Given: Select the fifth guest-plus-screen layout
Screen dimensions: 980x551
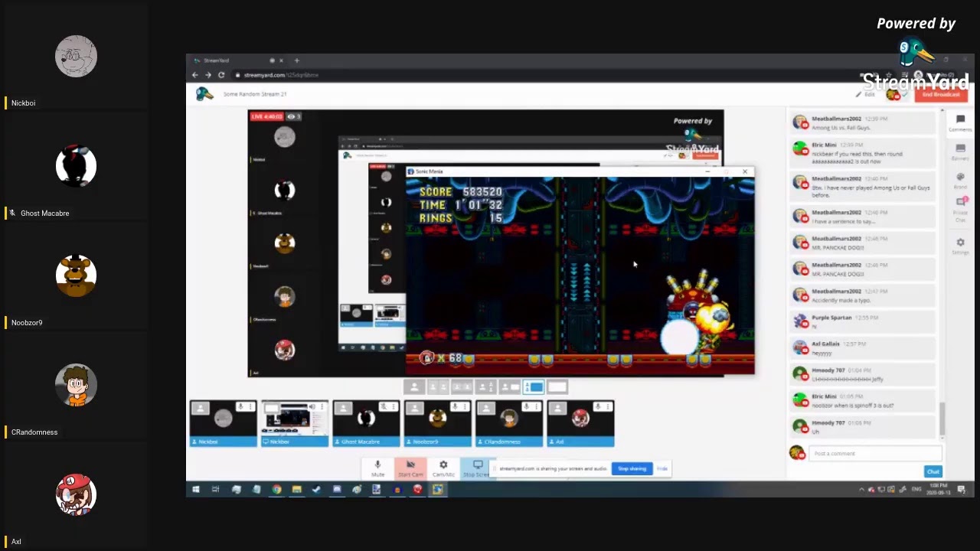Looking at the screenshot, I should pos(509,387).
